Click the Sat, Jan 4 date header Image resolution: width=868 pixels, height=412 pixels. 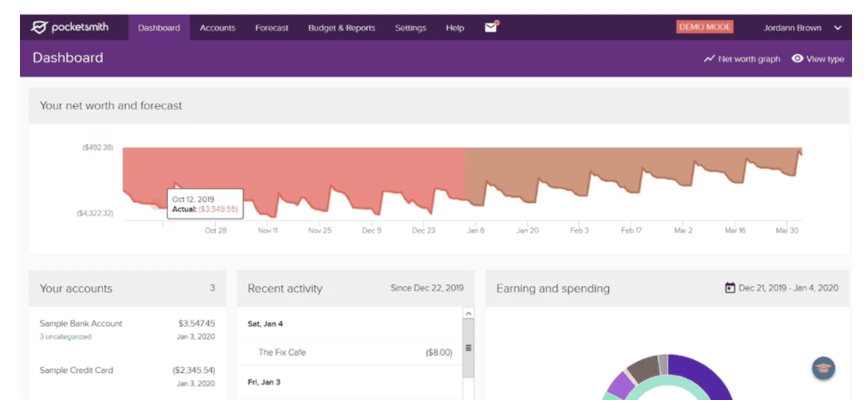point(265,323)
